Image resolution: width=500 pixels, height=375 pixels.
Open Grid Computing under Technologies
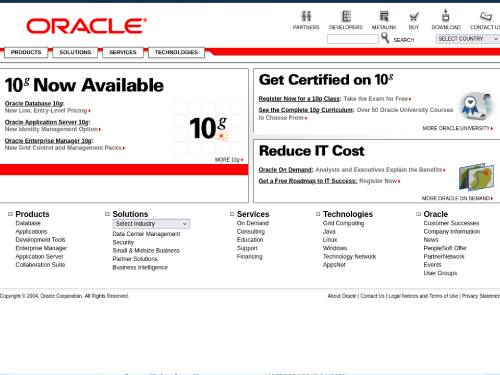343,223
